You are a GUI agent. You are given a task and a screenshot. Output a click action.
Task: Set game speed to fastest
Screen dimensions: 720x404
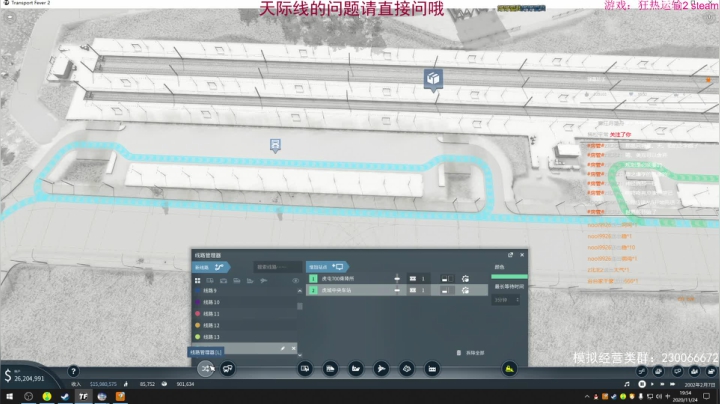click(672, 384)
